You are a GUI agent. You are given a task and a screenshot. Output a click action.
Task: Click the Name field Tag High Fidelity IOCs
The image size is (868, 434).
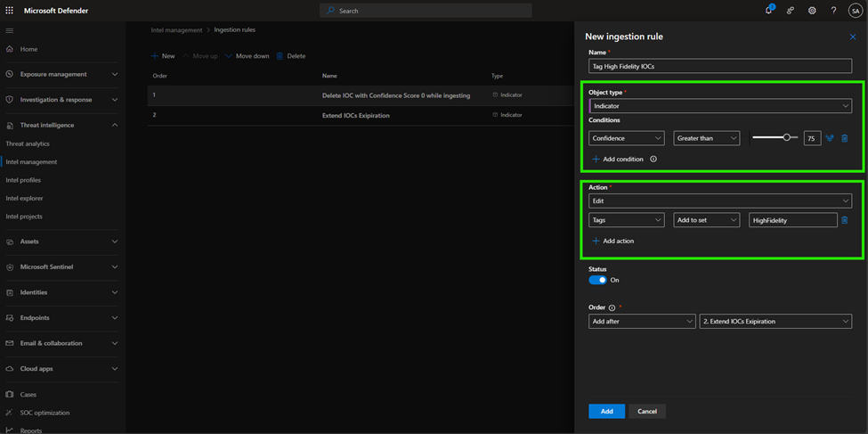(x=720, y=66)
